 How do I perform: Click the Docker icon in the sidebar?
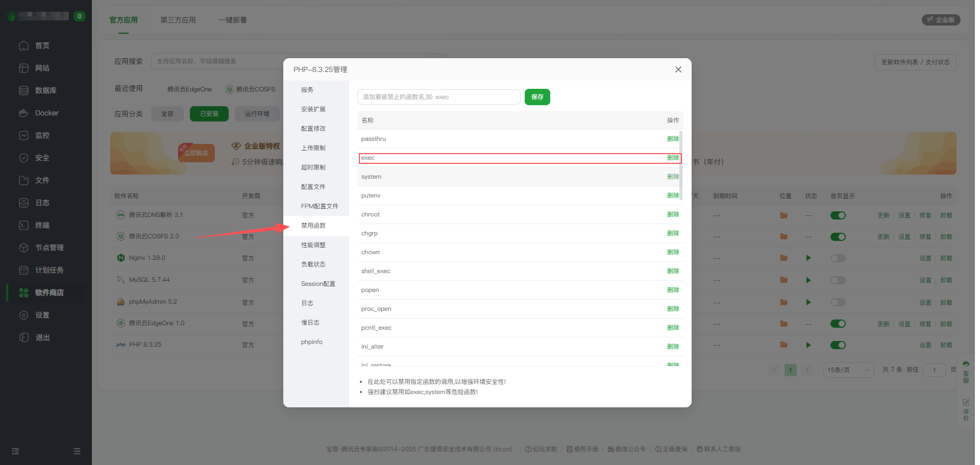pos(23,113)
